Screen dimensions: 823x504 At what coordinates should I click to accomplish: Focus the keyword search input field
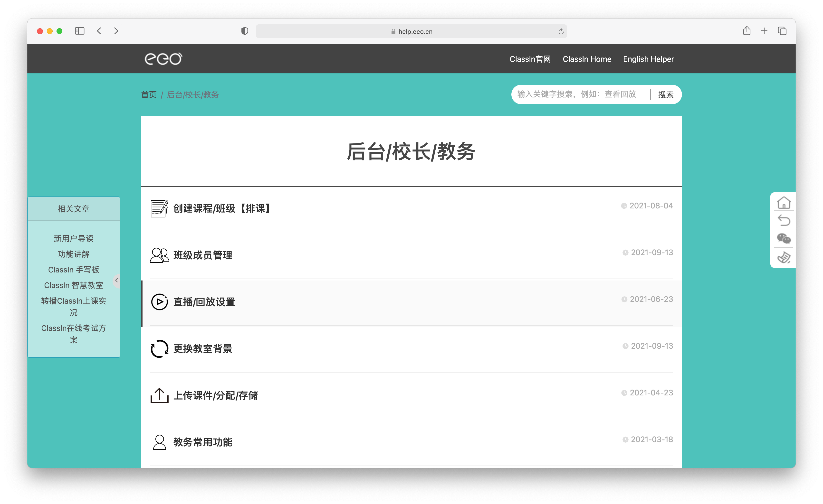tap(581, 94)
